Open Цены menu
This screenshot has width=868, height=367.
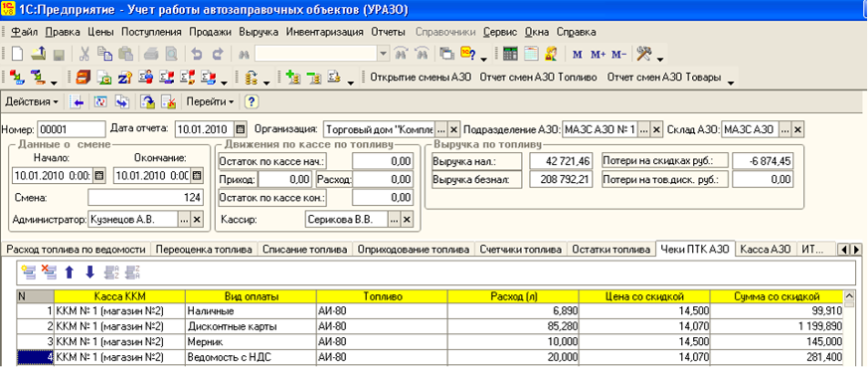click(100, 32)
